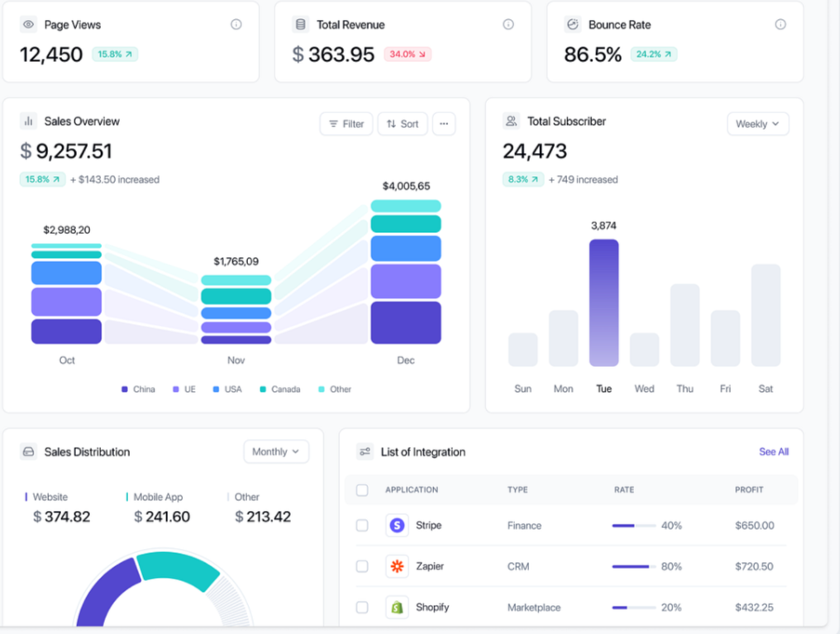Click the 24,473 subscriber total
Viewport: 840px width, 634px height.
[535, 151]
